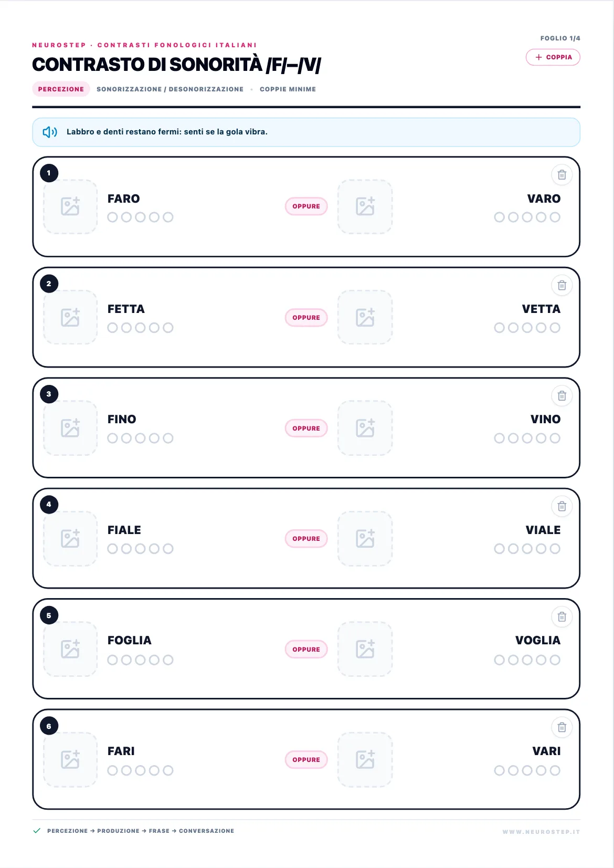Screen dimensions: 614x868
Task: Mark first attempt circle under FARO
Action: click(112, 217)
